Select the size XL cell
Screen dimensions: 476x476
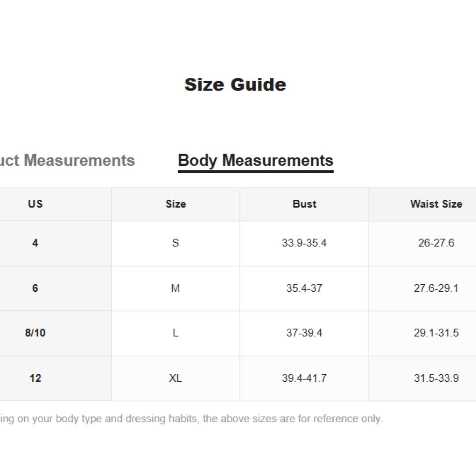pos(175,378)
